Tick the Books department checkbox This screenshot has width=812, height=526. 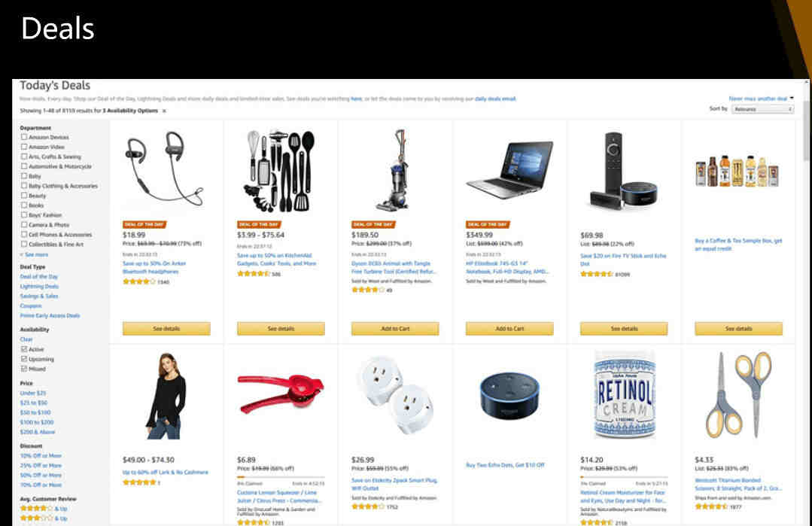24,205
